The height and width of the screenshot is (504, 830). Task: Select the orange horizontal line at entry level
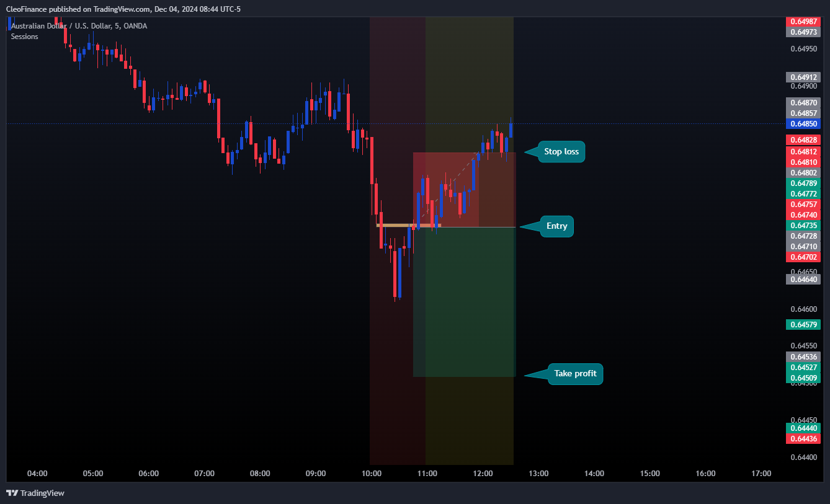point(408,225)
